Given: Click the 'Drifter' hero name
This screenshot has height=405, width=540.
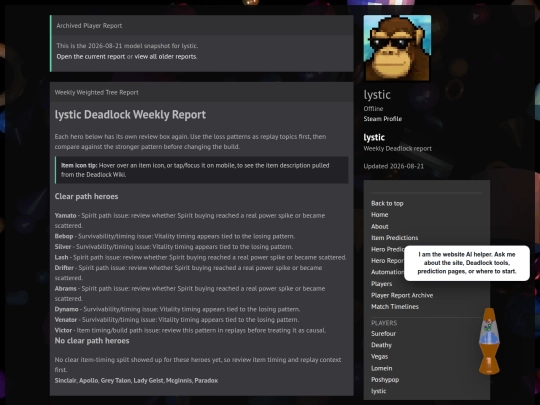Looking at the screenshot, I should pyautogui.click(x=64, y=268).
